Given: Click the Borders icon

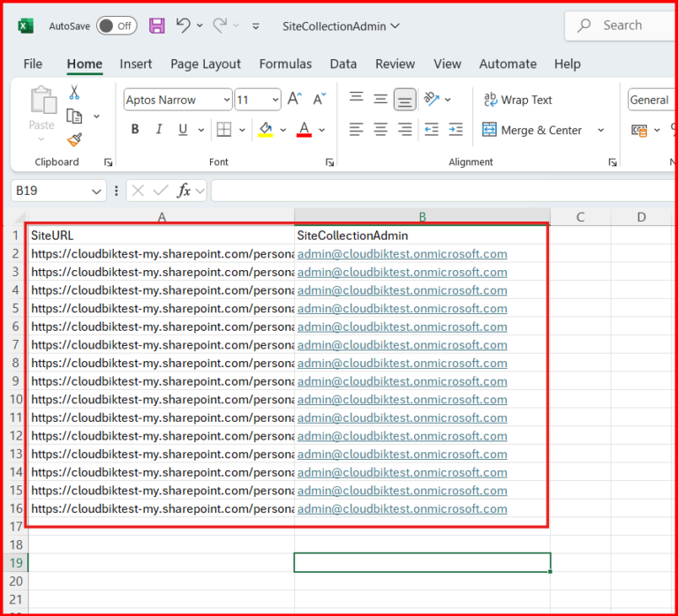Looking at the screenshot, I should (224, 129).
